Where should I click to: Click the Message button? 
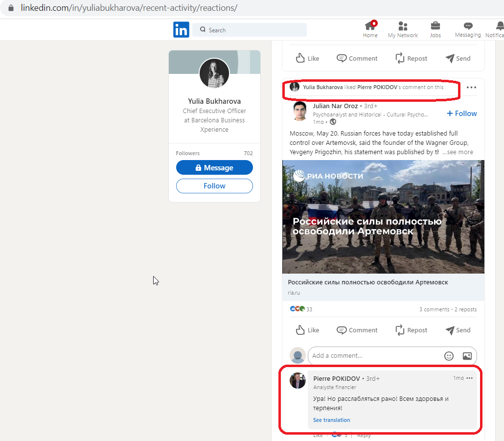(214, 167)
